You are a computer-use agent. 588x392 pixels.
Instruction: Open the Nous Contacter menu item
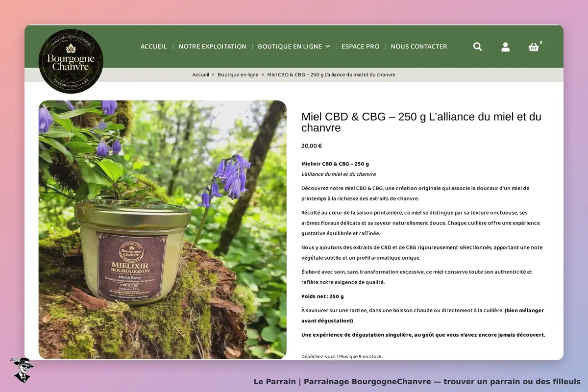[419, 47]
